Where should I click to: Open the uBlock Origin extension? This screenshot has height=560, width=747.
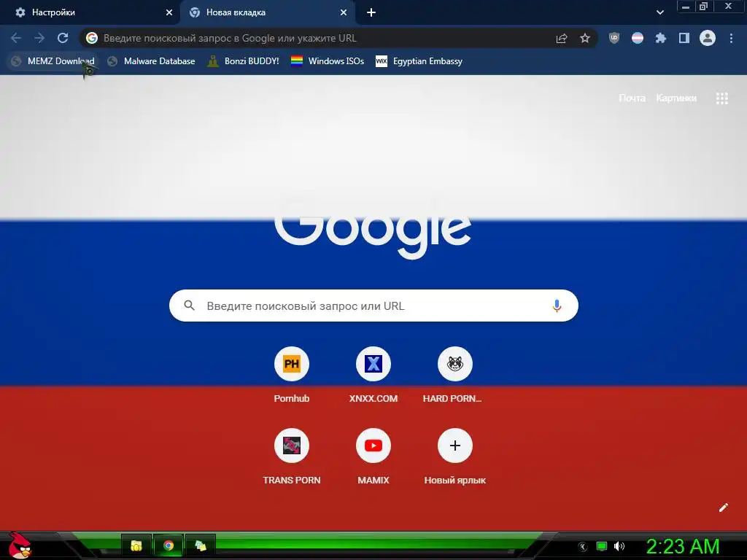[x=614, y=38]
